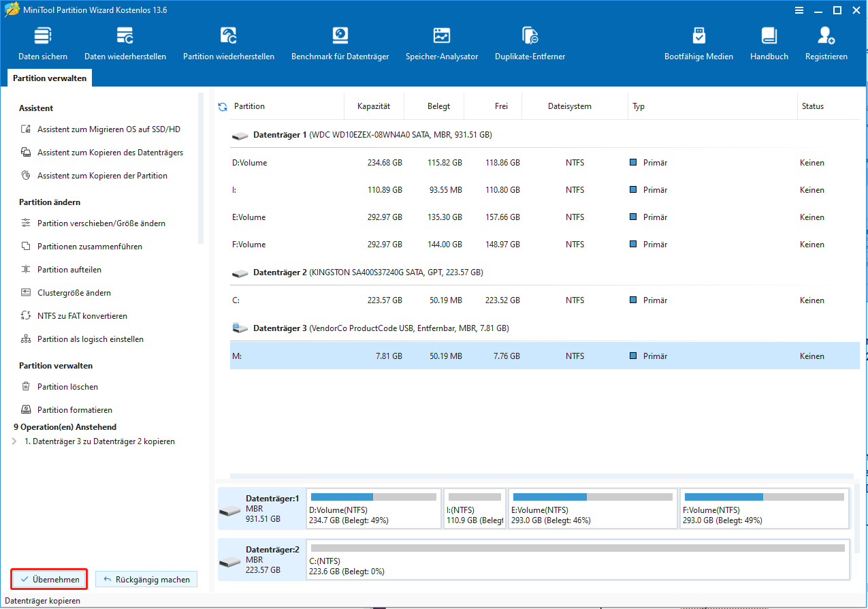Click the 234.68 GB capacity cell

click(385, 163)
